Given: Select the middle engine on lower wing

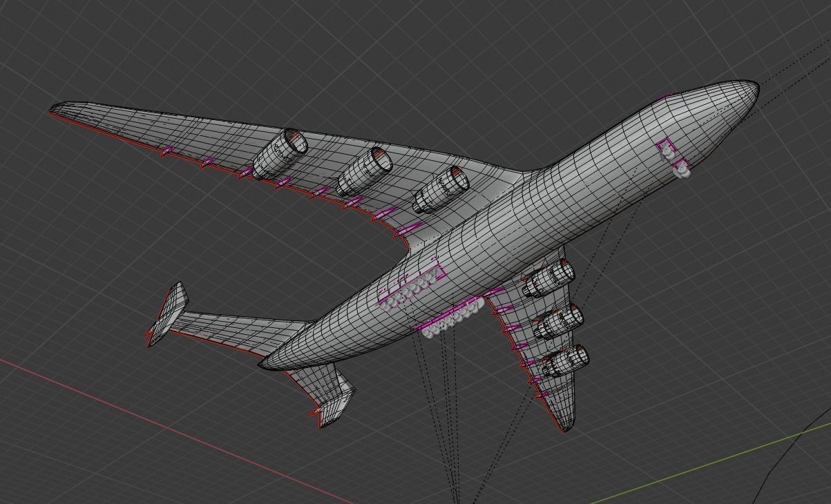Looking at the screenshot, I should click(x=560, y=322).
